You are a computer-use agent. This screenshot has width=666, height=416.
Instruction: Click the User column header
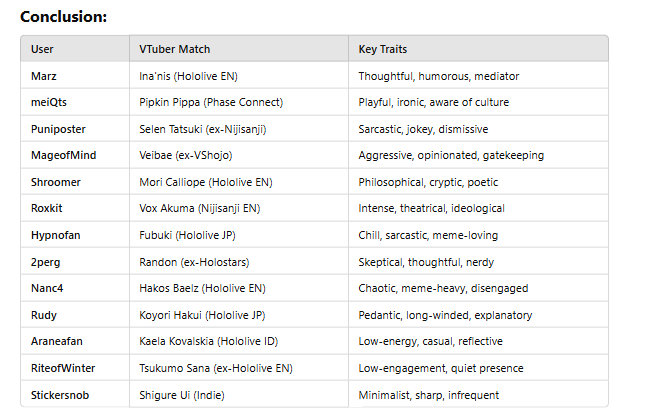pos(42,49)
